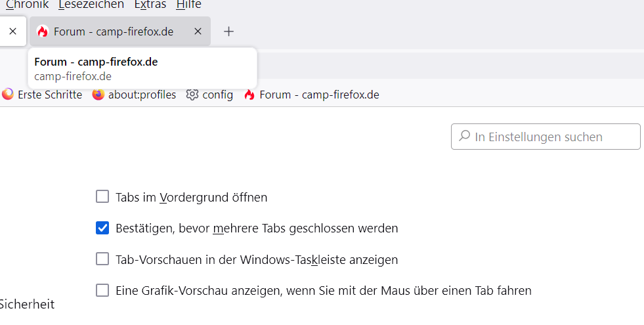
Task: Close the partially visible first tab
Action: click(x=12, y=32)
